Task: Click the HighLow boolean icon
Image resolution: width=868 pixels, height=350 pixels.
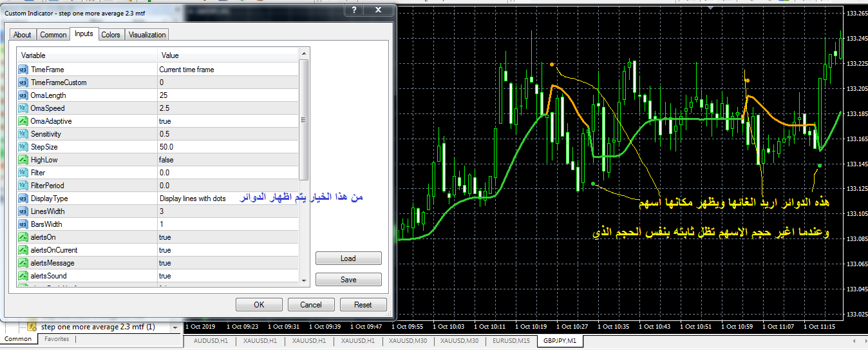Action: (23, 160)
